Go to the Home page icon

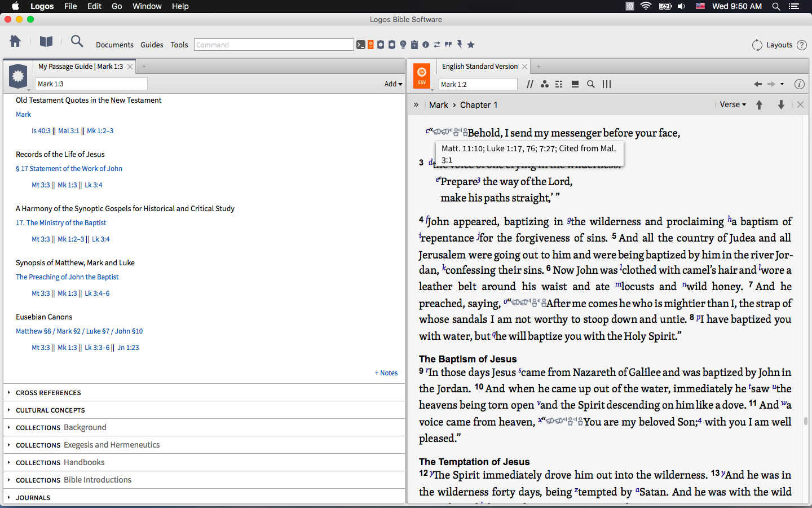pyautogui.click(x=15, y=41)
